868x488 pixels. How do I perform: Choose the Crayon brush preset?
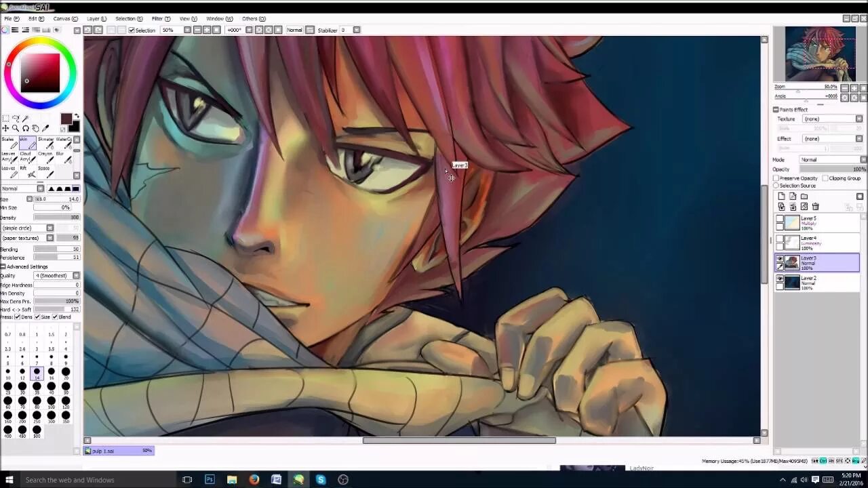46,158
